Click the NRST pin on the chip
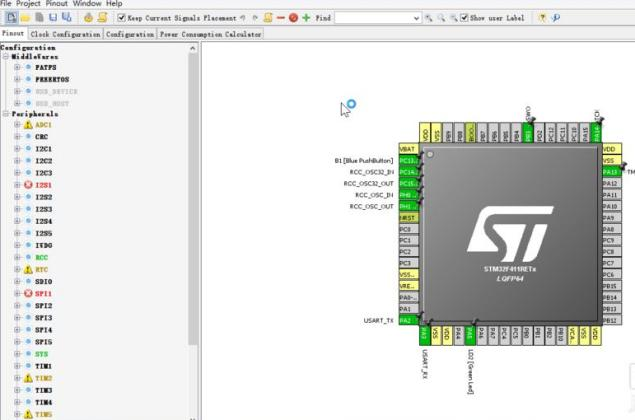Screen dimensions: 635x420 pos(408,218)
